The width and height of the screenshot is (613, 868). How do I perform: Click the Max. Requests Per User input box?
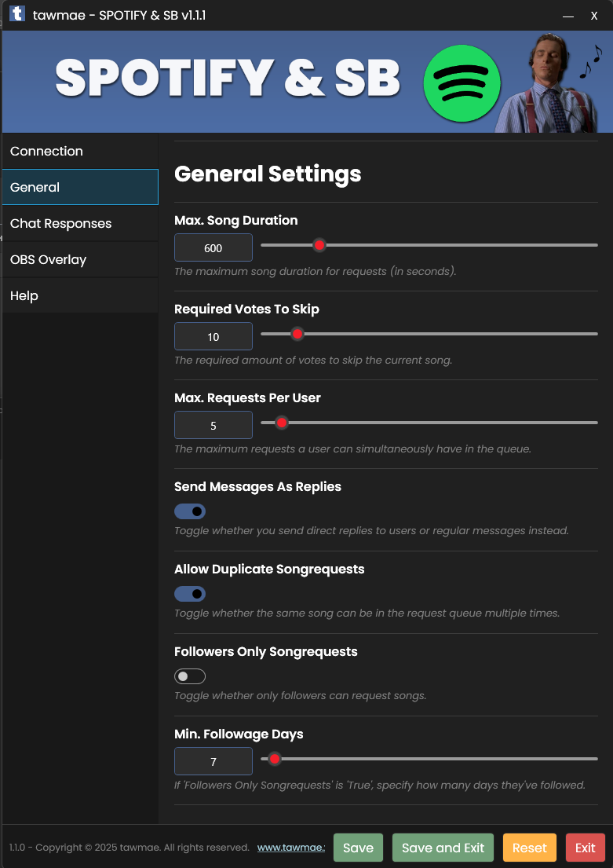click(x=213, y=425)
